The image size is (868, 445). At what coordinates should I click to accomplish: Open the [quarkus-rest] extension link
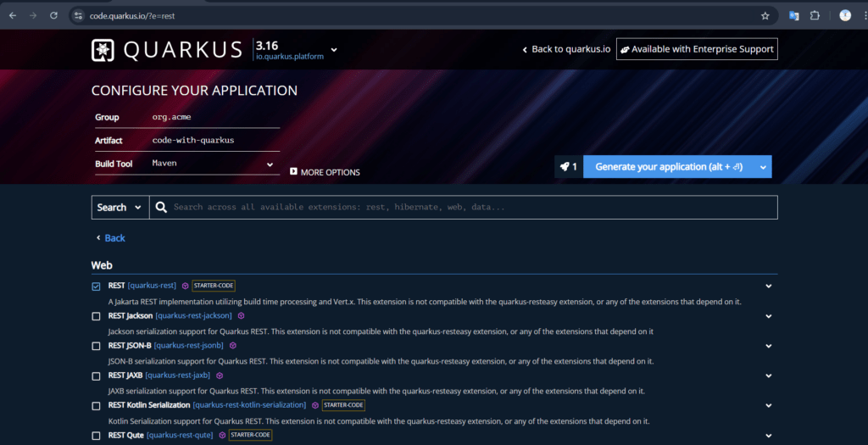click(152, 286)
